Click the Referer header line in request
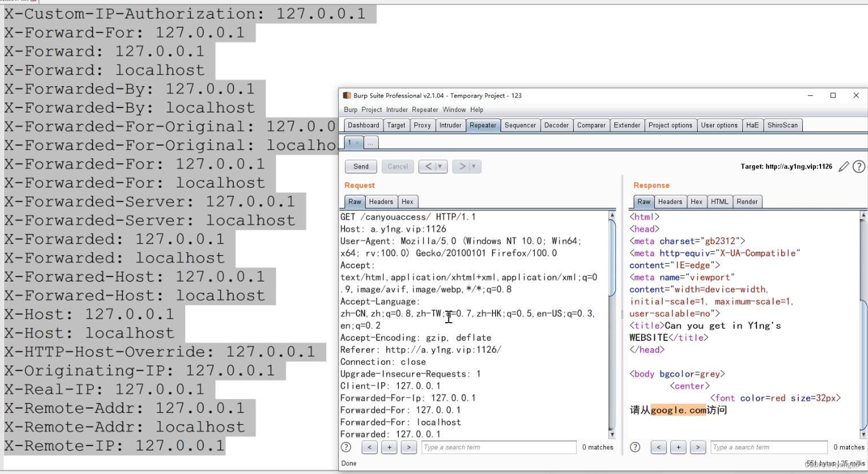 421,350
